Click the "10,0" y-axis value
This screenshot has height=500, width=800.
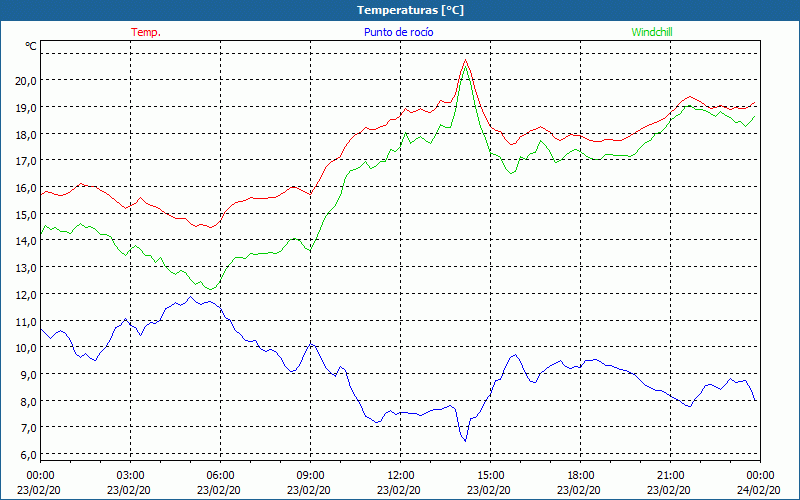point(26,348)
